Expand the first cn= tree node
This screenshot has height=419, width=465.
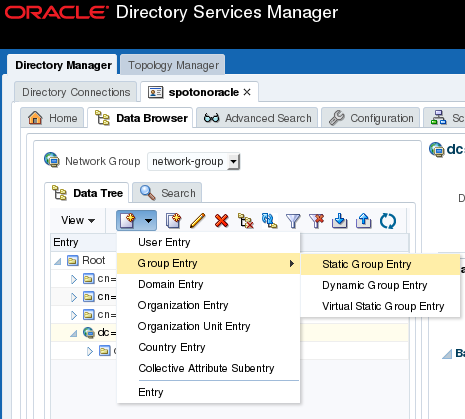point(74,279)
